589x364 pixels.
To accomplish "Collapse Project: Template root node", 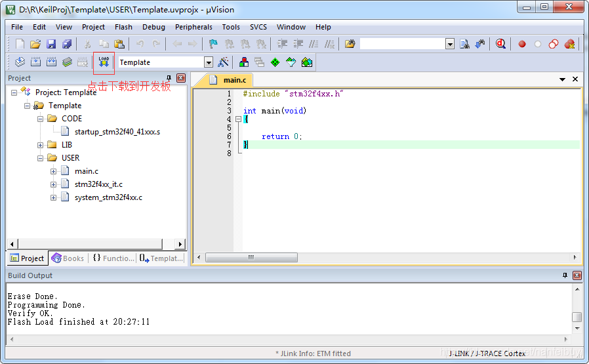I will [14, 92].
